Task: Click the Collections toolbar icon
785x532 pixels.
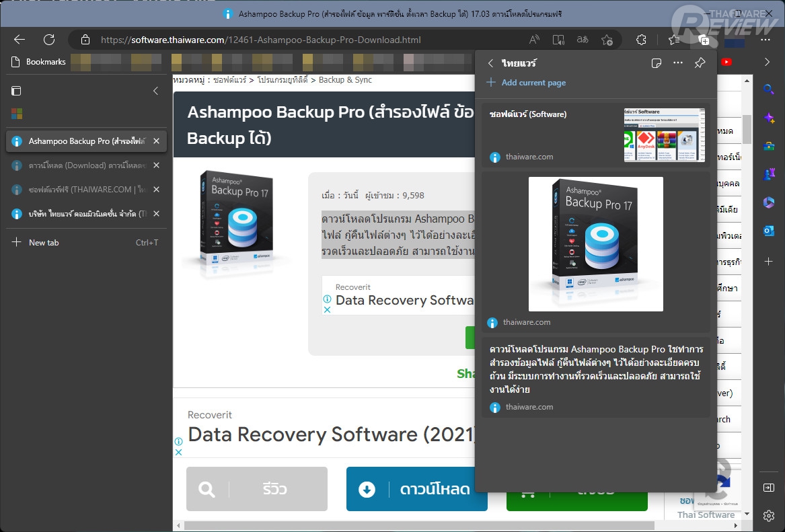Action: 704,40
